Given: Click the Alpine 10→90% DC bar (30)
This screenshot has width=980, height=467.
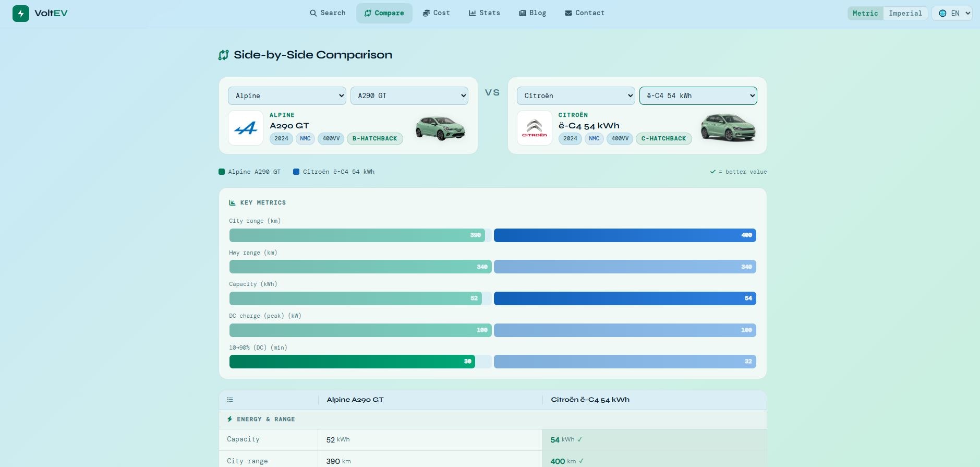Looking at the screenshot, I should [352, 362].
